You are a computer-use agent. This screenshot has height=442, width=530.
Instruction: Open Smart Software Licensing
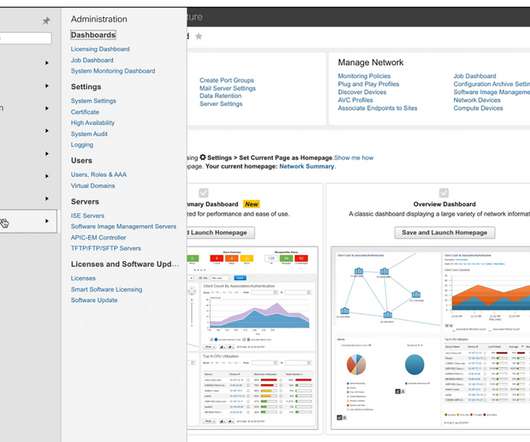[x=106, y=290]
